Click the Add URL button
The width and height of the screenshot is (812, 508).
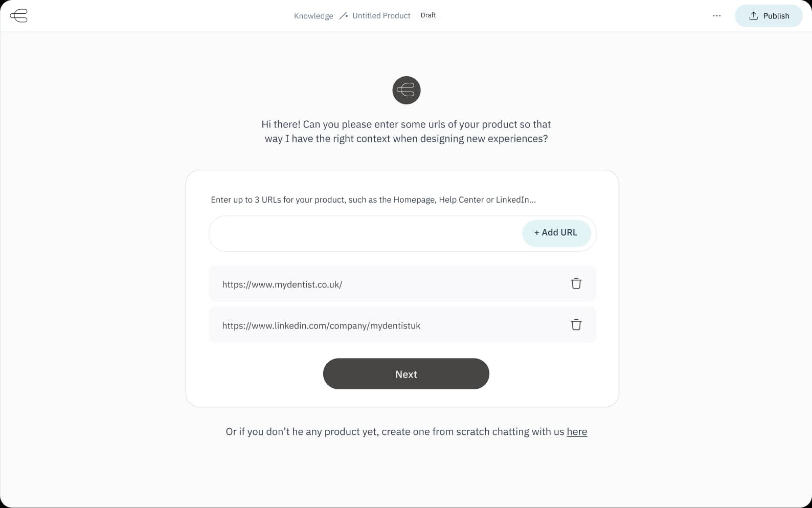(x=556, y=233)
